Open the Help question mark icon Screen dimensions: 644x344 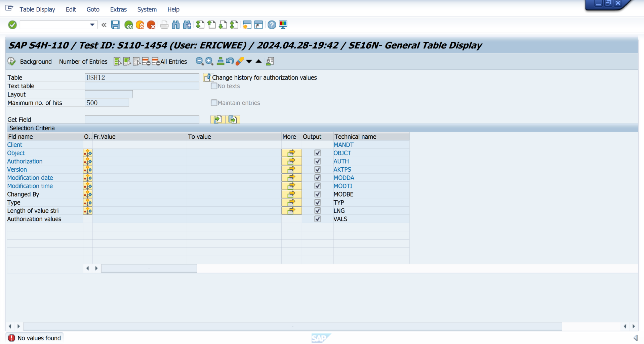coord(272,25)
